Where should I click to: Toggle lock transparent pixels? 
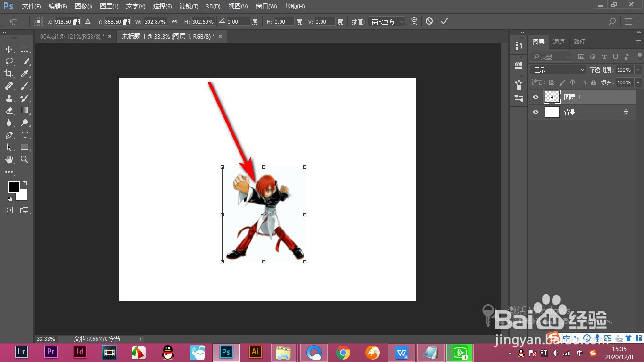[552, 82]
